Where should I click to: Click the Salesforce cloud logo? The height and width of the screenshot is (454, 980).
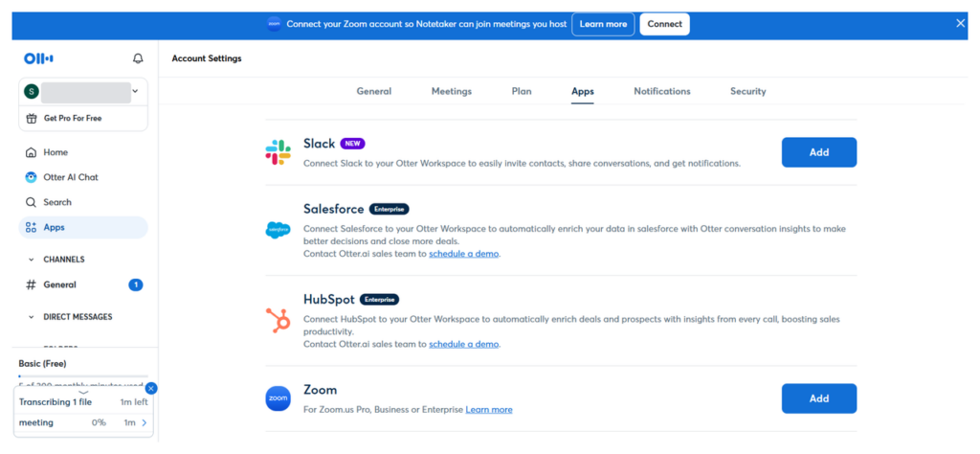[x=278, y=230]
